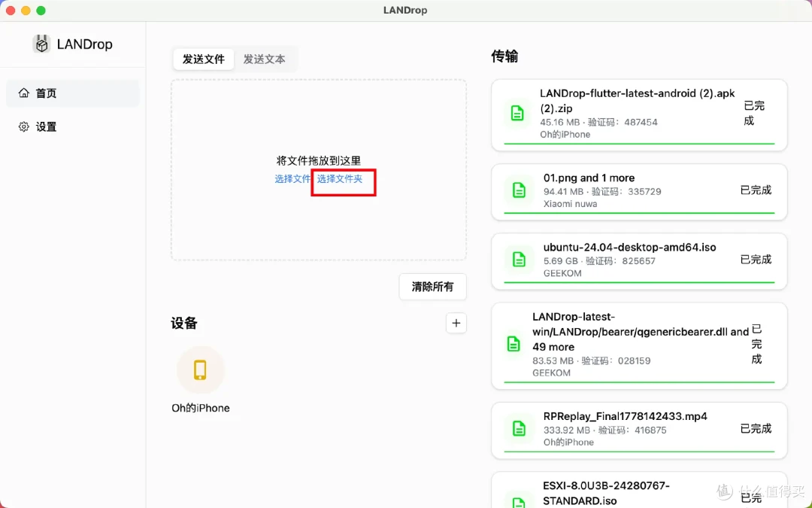Screen dimensions: 812x508
Task: Click 已完成 status of RPReplay mp4 transfer
Action: click(x=756, y=429)
